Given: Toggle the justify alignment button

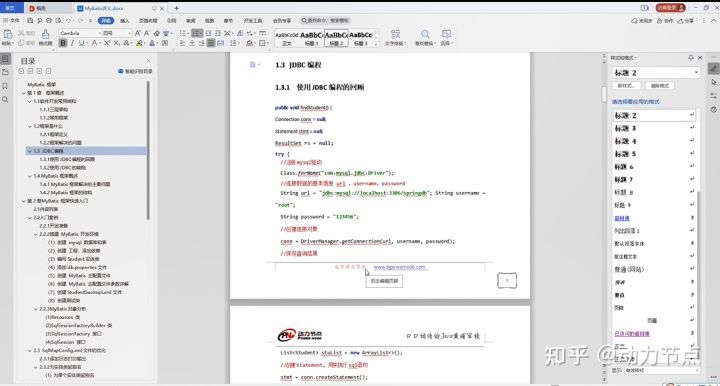Looking at the screenshot, I should (211, 43).
